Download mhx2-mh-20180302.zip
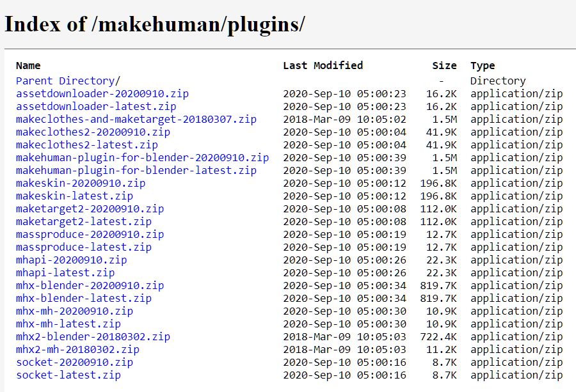 tap(77, 350)
